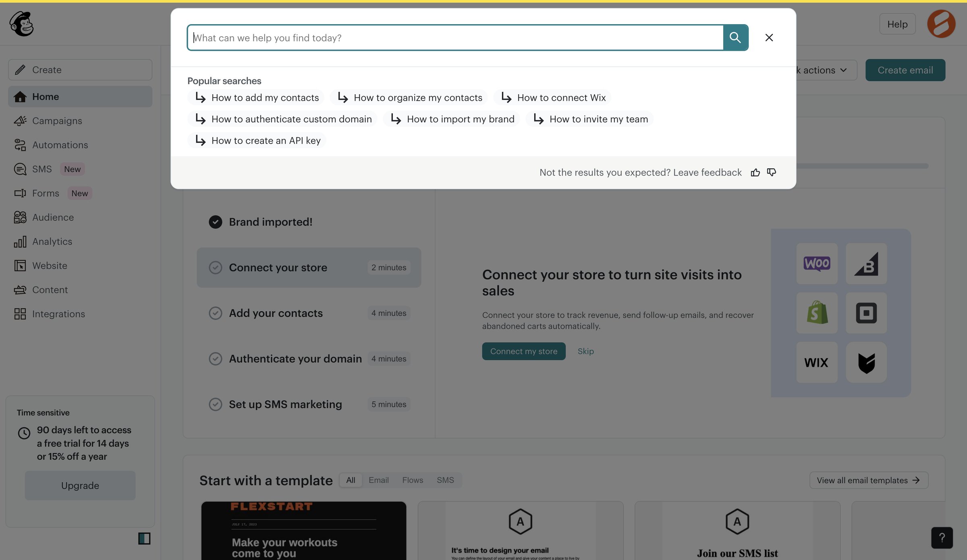Image resolution: width=967 pixels, height=560 pixels.
Task: Click the pencil icon on Create
Action: point(20,70)
